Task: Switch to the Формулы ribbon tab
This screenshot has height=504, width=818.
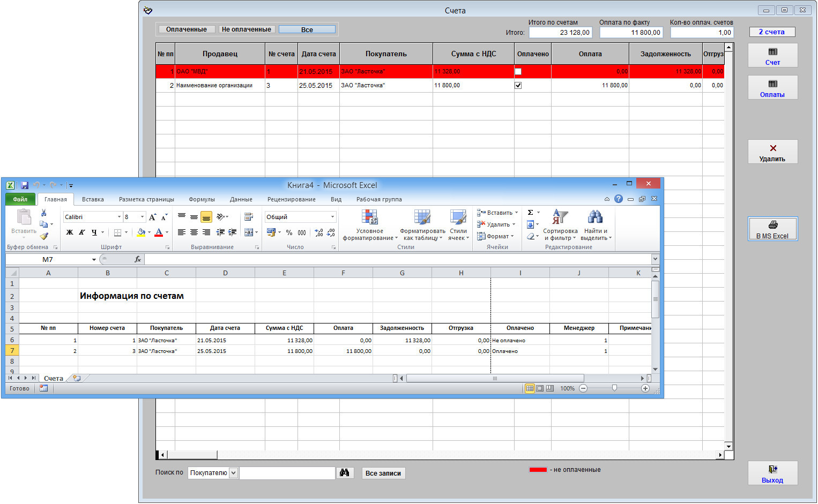Action: point(202,199)
